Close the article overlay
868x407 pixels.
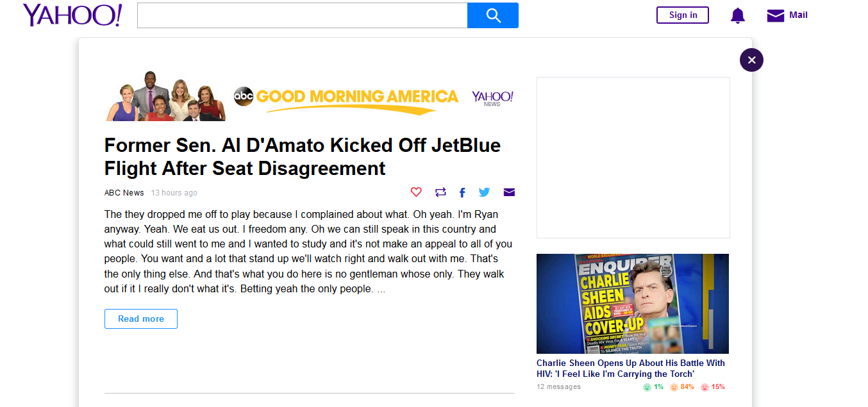point(751,60)
